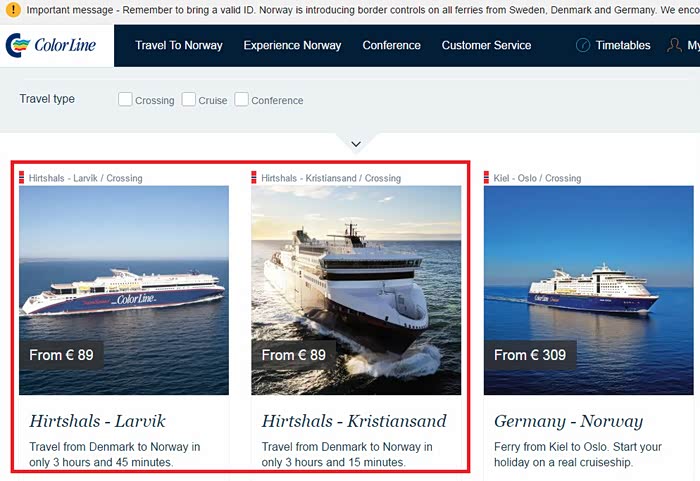Click the warning icon in the message bar
Viewport: 700px width, 481px height.
click(x=12, y=10)
